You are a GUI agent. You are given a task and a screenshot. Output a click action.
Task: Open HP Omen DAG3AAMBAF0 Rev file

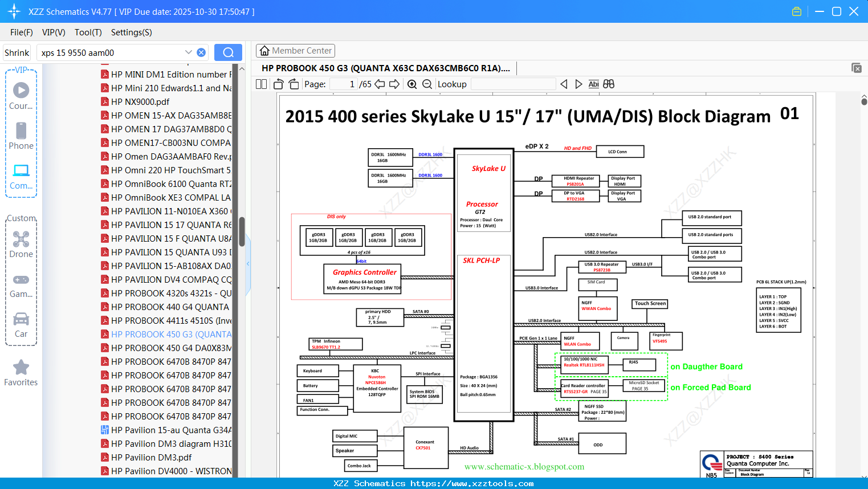click(x=166, y=156)
